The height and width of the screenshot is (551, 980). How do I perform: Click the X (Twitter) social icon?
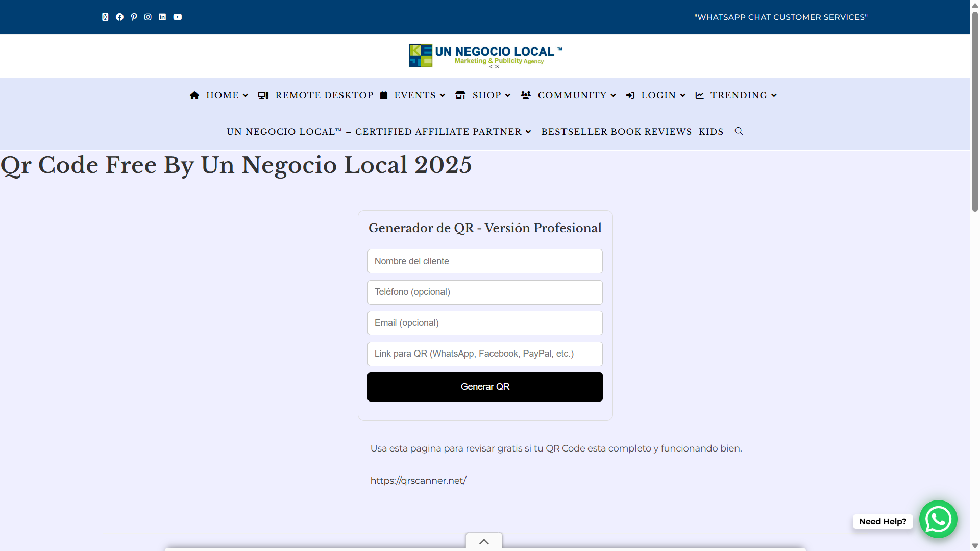pyautogui.click(x=105, y=17)
